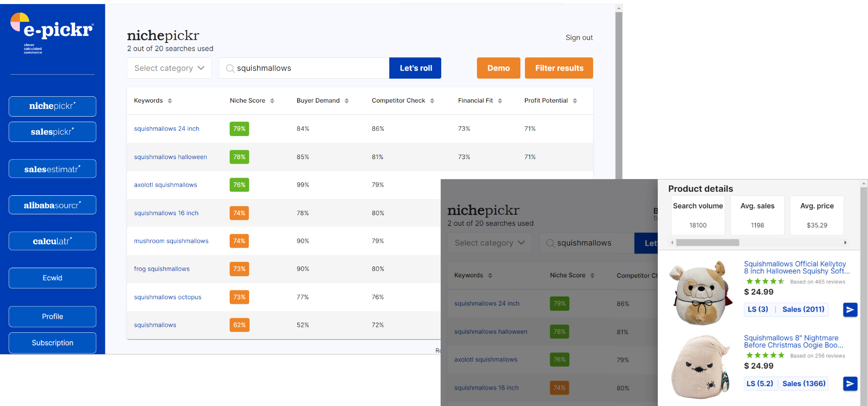868x406 pixels.
Task: Focus search field in overlay window
Action: pos(587,243)
